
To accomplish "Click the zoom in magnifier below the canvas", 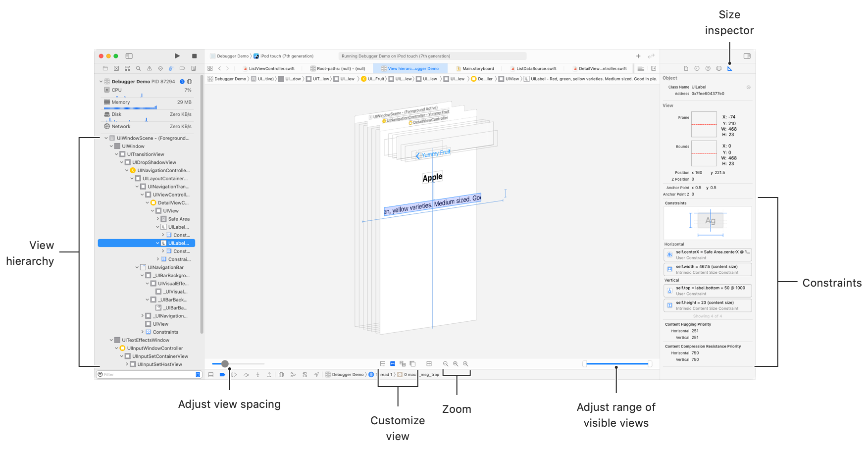I will (x=465, y=364).
